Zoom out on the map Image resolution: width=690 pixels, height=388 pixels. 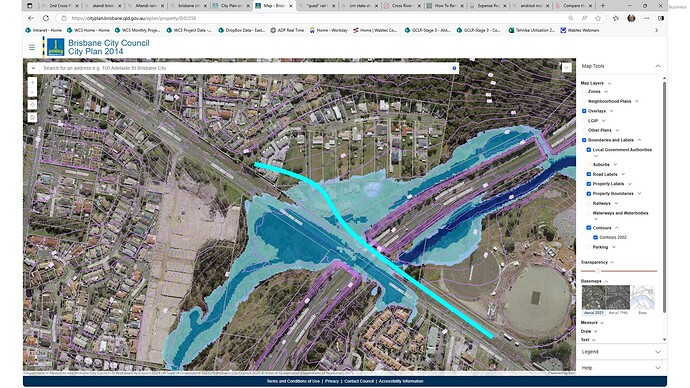click(x=32, y=92)
